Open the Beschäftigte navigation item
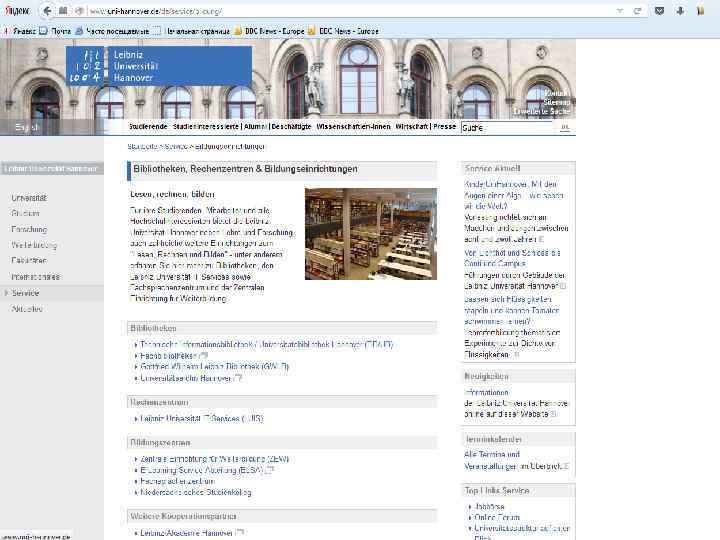 [291, 126]
